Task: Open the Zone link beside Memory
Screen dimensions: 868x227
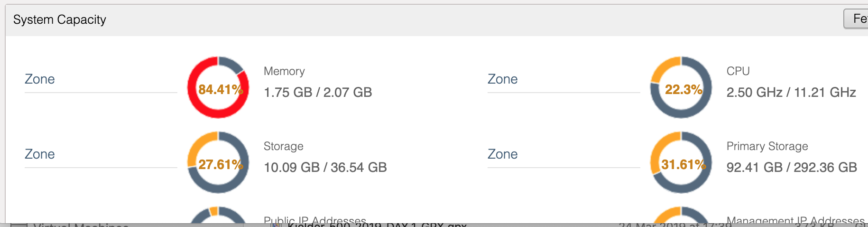Action: (x=40, y=79)
